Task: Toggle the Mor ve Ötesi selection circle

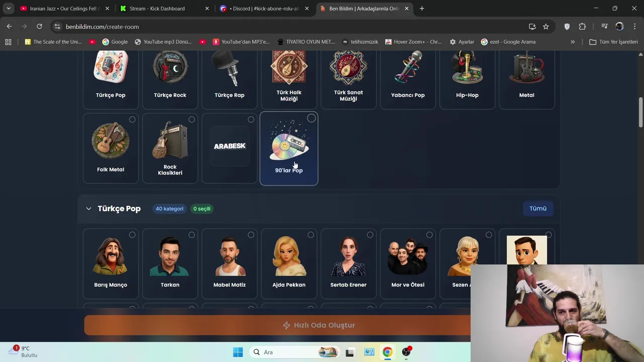Action: point(429,235)
